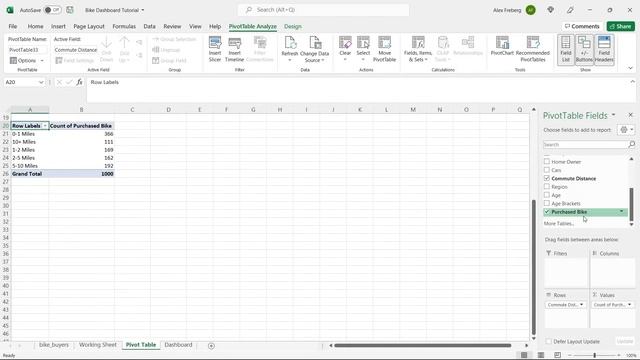640x360 pixels.
Task: Click the field search magnifier icon
Action: coord(631,144)
